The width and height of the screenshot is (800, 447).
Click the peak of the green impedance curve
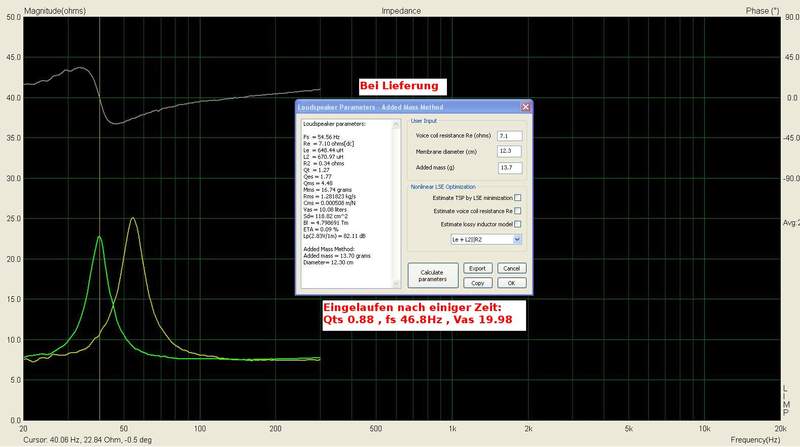pos(99,237)
